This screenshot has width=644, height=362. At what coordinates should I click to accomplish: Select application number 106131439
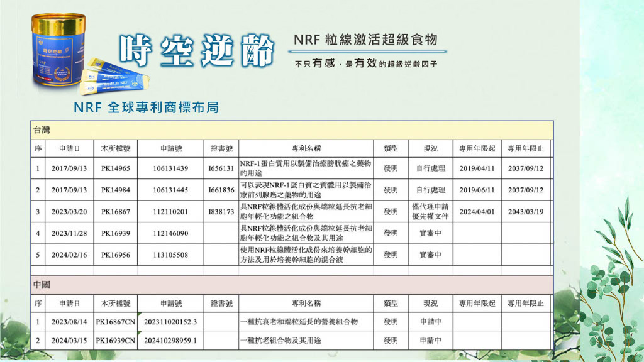(170, 168)
